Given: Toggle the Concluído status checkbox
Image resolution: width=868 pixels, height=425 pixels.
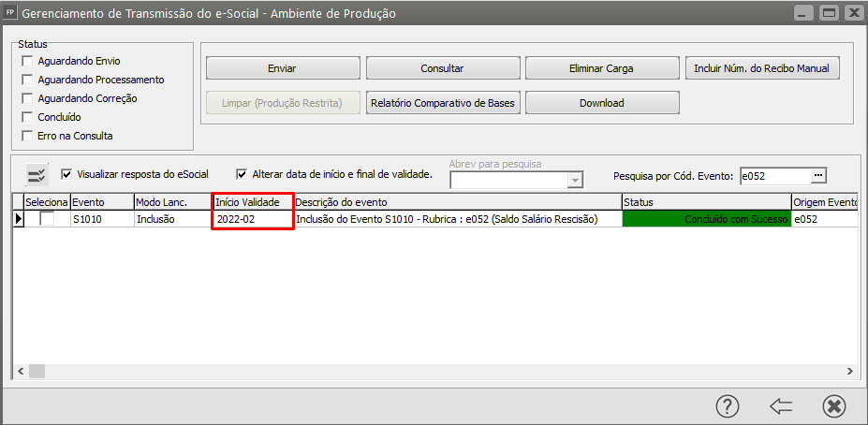Looking at the screenshot, I should tap(26, 117).
